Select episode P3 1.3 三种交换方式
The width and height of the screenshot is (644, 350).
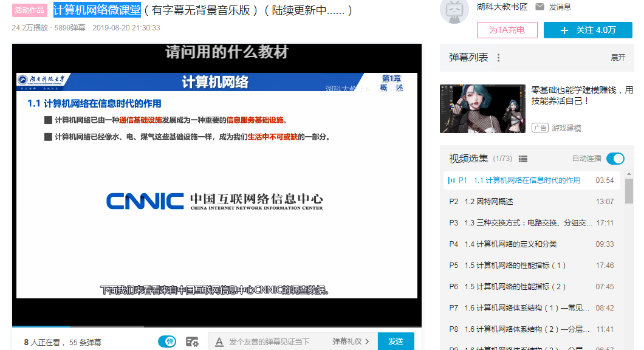[532, 223]
